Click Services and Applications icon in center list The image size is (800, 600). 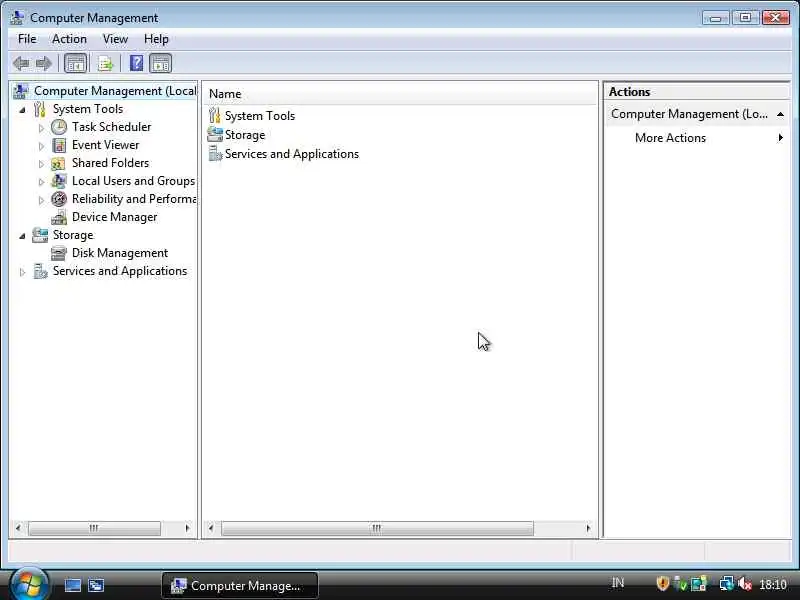(x=215, y=154)
